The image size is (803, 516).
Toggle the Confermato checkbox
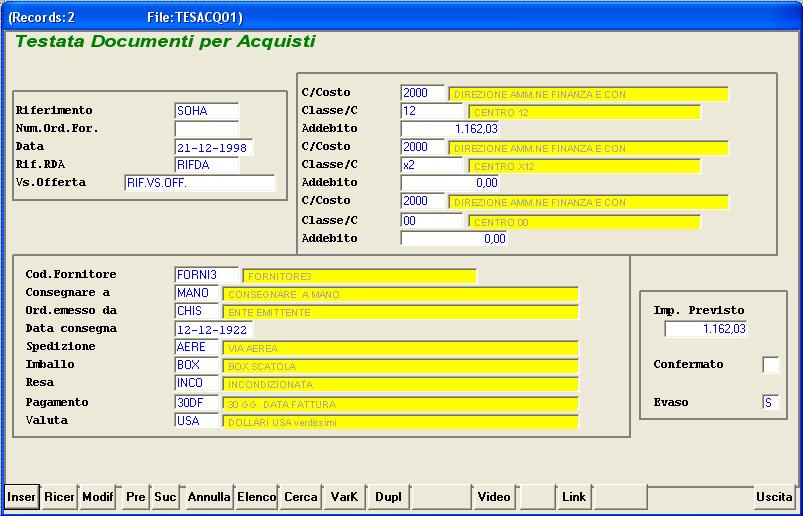click(771, 365)
